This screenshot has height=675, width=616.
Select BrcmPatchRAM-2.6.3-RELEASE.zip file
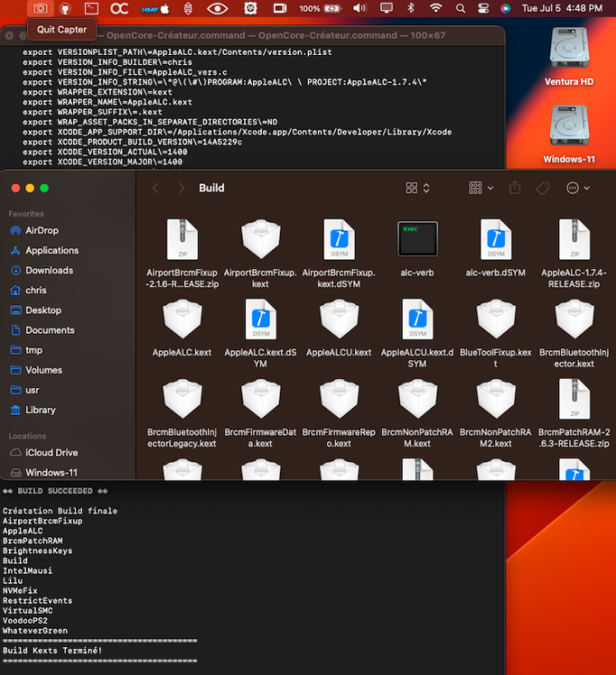pyautogui.click(x=574, y=413)
